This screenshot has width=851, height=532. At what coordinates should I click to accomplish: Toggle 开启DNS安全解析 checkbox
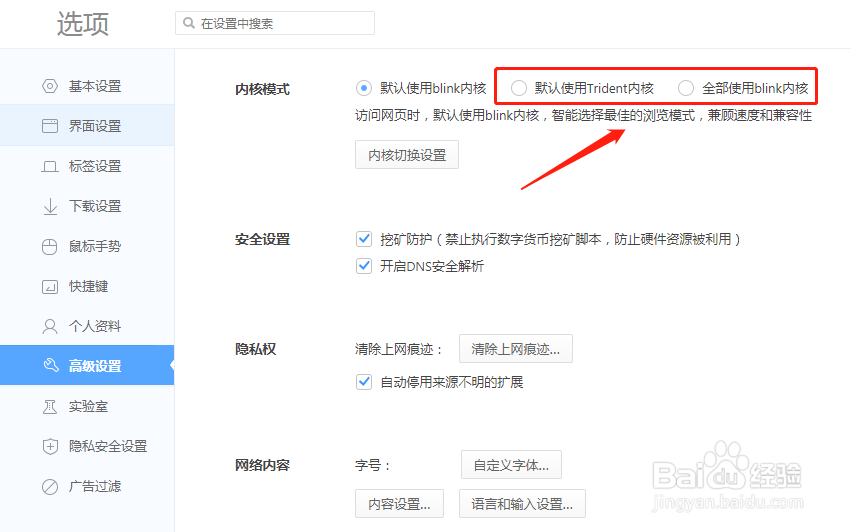364,266
